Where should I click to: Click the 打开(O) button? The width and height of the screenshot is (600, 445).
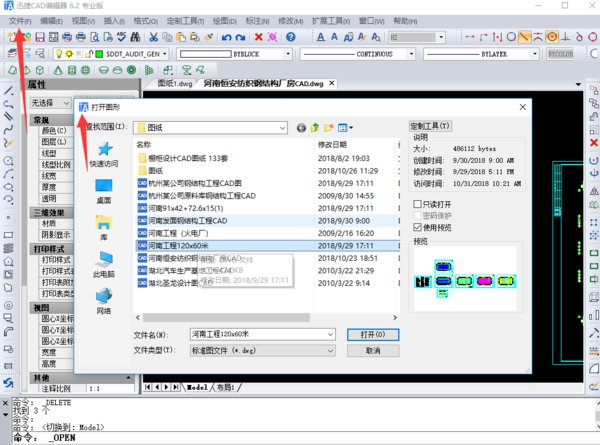pos(373,334)
